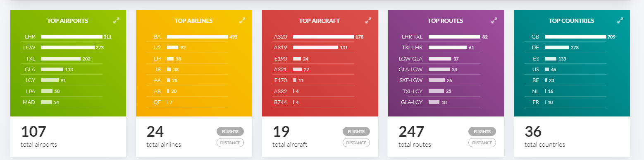Image resolution: width=644 pixels, height=160 pixels.
Task: Click the BA airline bar with 495
Action: tap(198, 37)
